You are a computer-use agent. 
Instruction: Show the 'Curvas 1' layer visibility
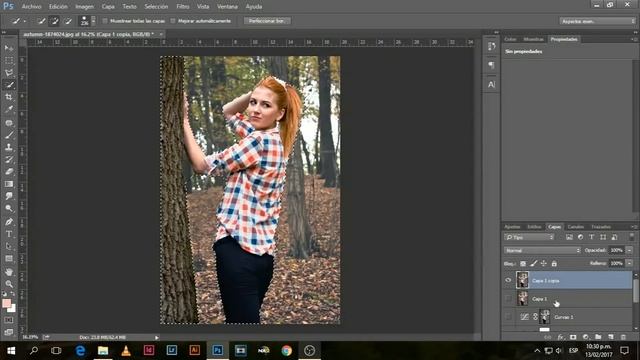click(508, 317)
